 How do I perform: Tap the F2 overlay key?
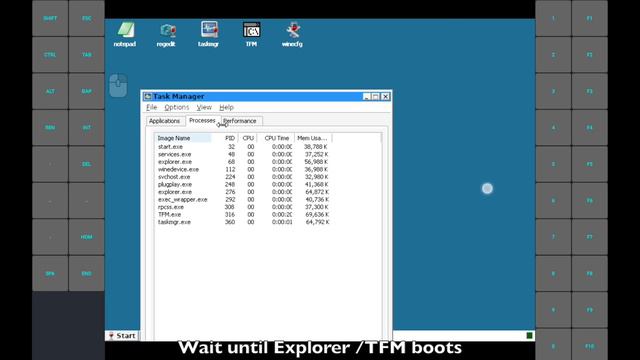[590, 55]
